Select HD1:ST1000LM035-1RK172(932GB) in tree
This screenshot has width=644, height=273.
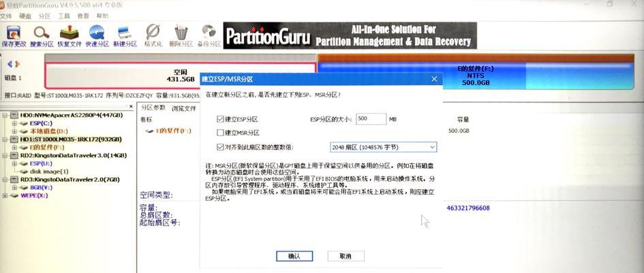pos(71,139)
